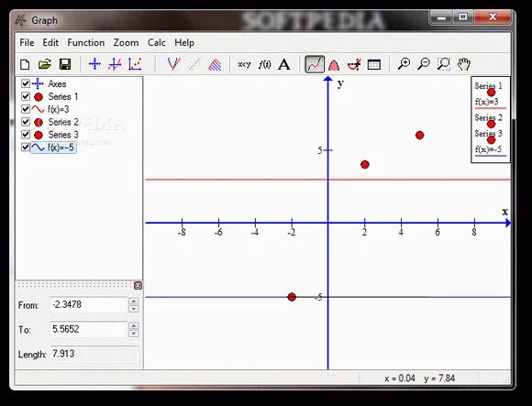Click the Graph application title icon
The width and height of the screenshot is (532, 406).
click(20, 21)
